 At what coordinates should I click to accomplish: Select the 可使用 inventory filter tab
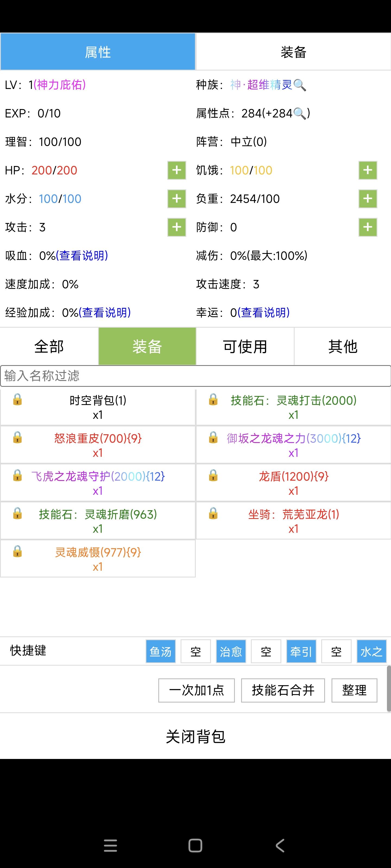click(245, 346)
